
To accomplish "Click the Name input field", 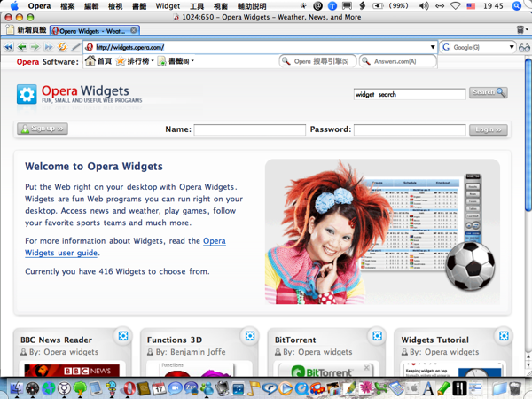I will [250, 129].
